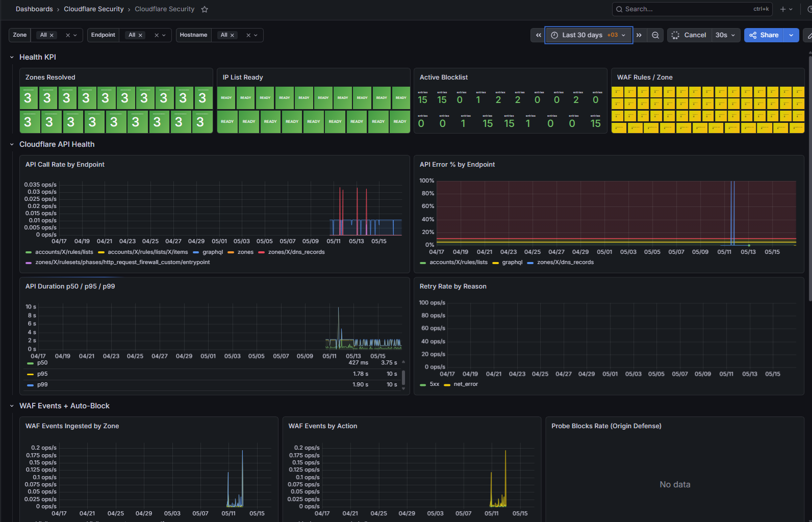The height and width of the screenshot is (522, 812).
Task: Zoom out the time range
Action: (655, 35)
